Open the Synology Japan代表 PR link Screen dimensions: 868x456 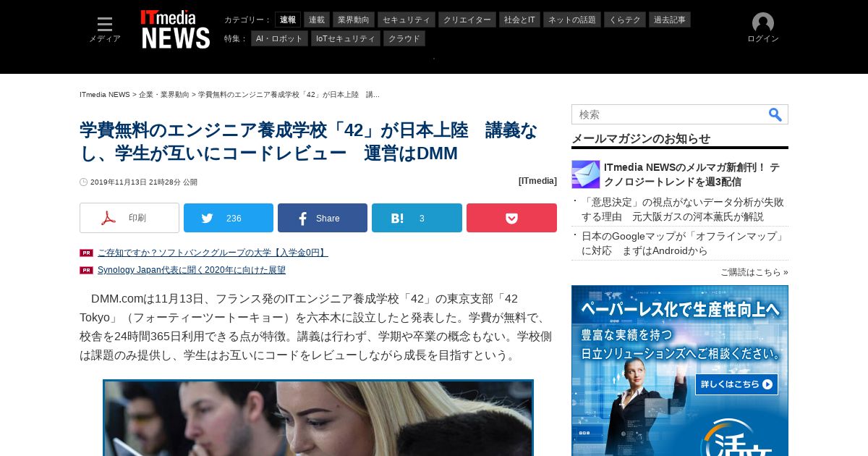click(192, 270)
